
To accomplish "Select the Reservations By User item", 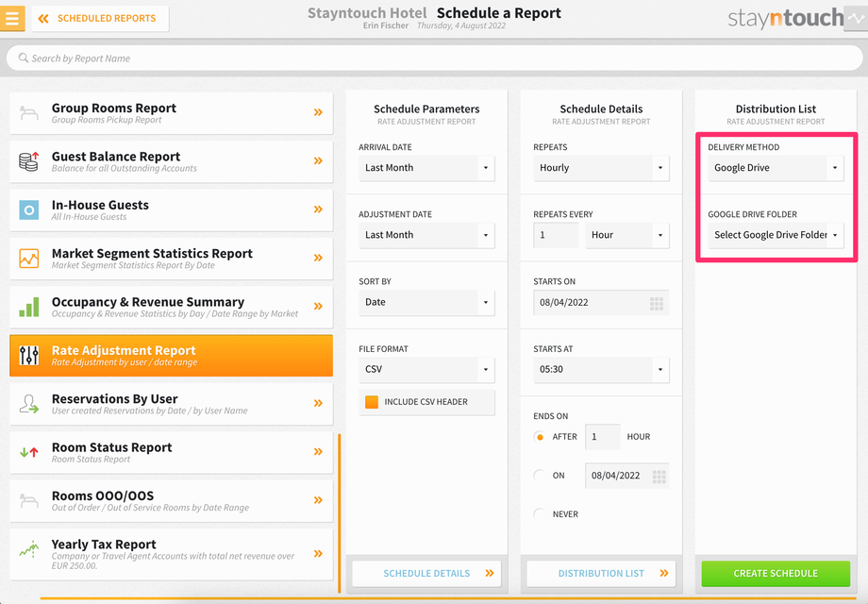I will click(x=171, y=404).
